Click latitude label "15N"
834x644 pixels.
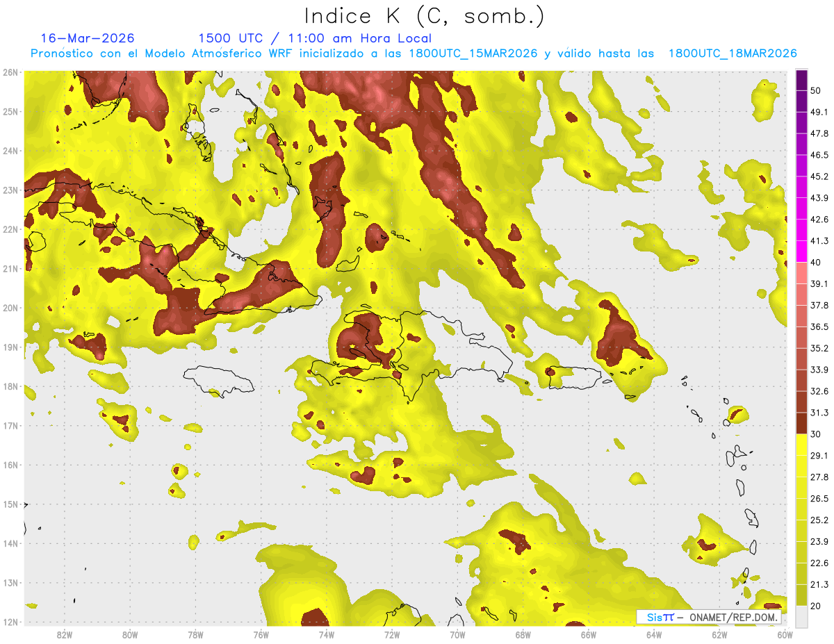pos(10,504)
